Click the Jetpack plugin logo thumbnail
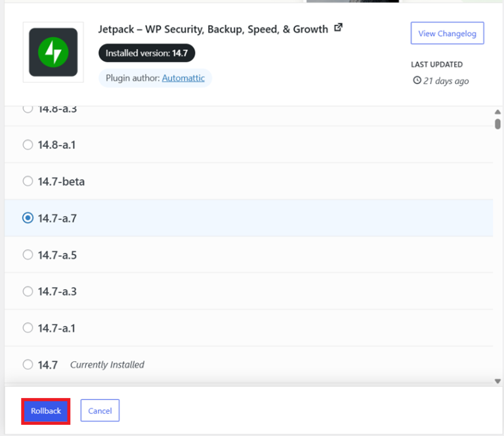 (x=53, y=52)
